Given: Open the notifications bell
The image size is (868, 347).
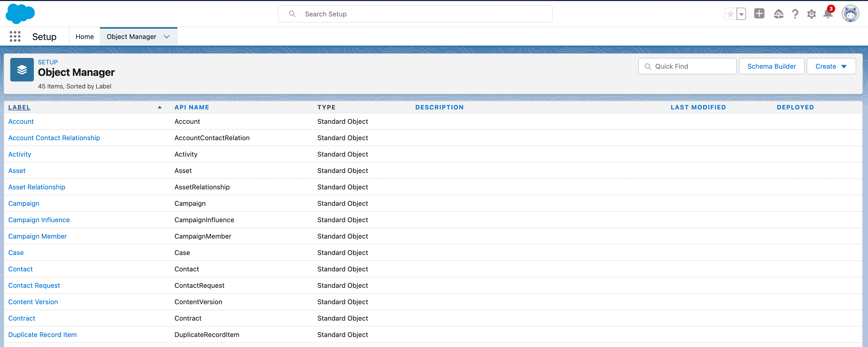Looking at the screenshot, I should pyautogui.click(x=828, y=14).
